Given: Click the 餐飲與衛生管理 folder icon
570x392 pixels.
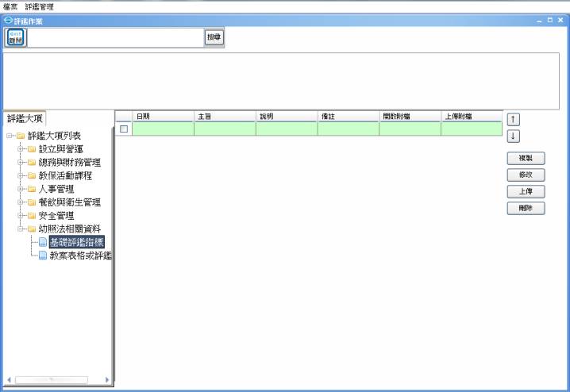Looking at the screenshot, I should 32,202.
